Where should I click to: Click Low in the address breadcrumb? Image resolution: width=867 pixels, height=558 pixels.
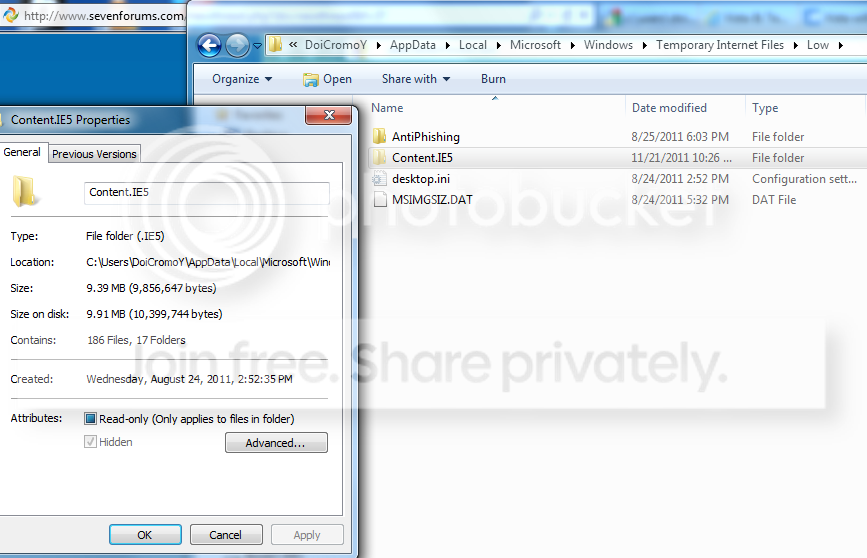click(x=818, y=45)
